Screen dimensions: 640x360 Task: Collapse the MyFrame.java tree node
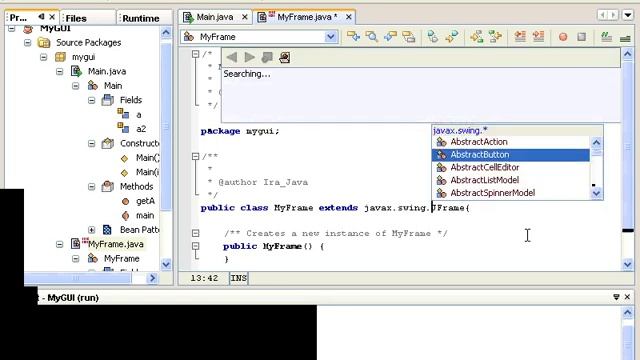(60, 244)
